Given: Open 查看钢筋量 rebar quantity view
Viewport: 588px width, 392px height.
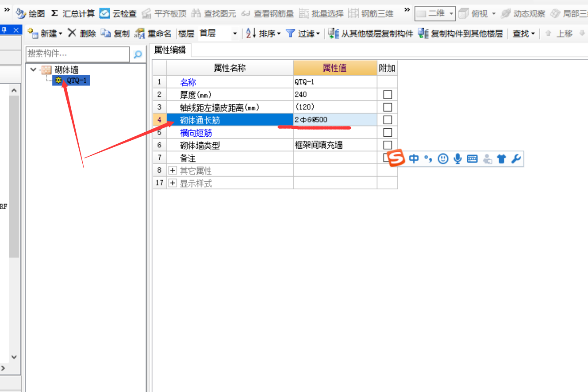Looking at the screenshot, I should tap(268, 14).
